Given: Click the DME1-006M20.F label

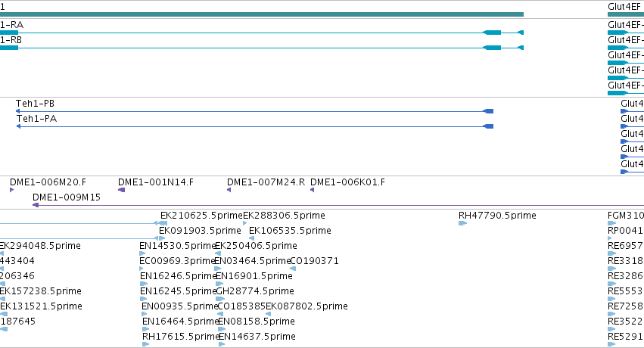Looking at the screenshot, I should click(x=48, y=182).
